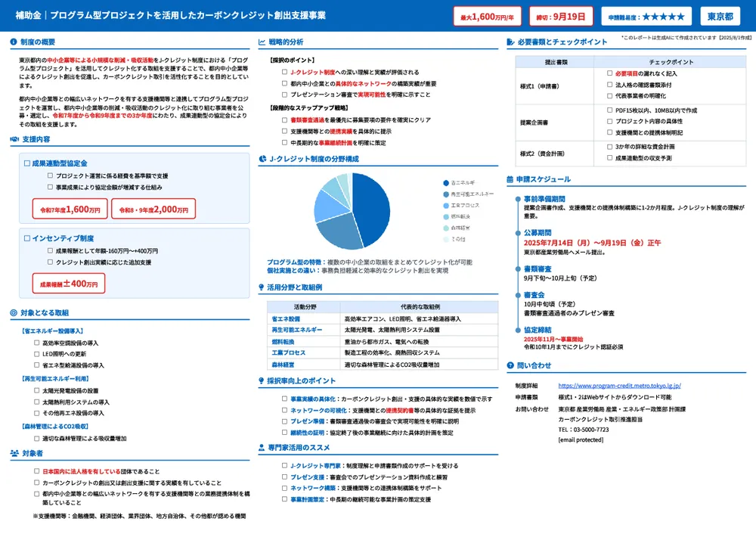Click the 提案企画書 table cell
Image resolution: width=756 pixels, height=534 pixels.
pyautogui.click(x=554, y=123)
